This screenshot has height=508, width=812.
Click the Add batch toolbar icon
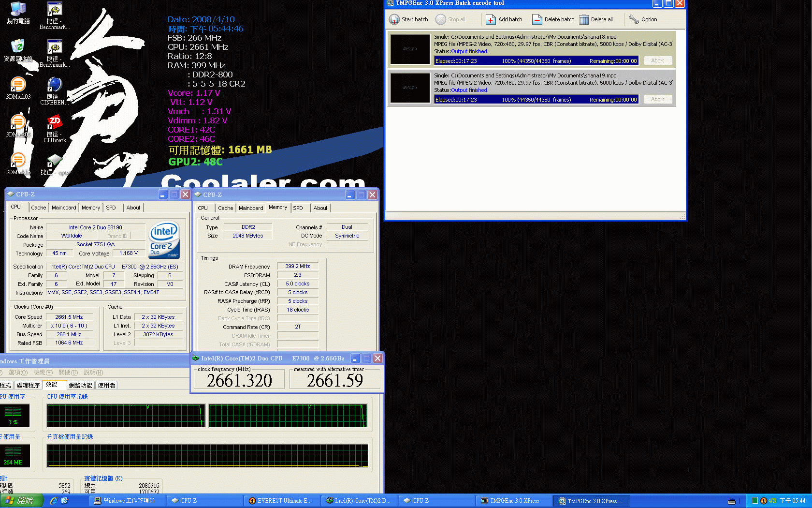pyautogui.click(x=490, y=19)
